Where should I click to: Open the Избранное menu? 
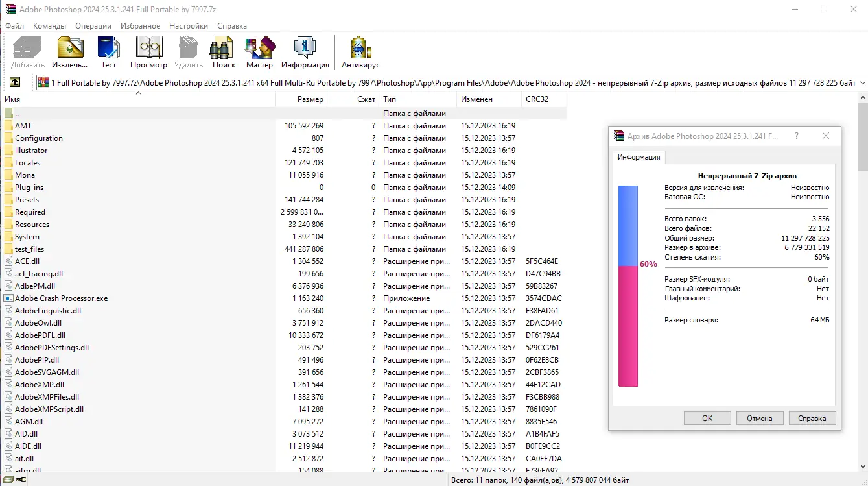pyautogui.click(x=140, y=26)
